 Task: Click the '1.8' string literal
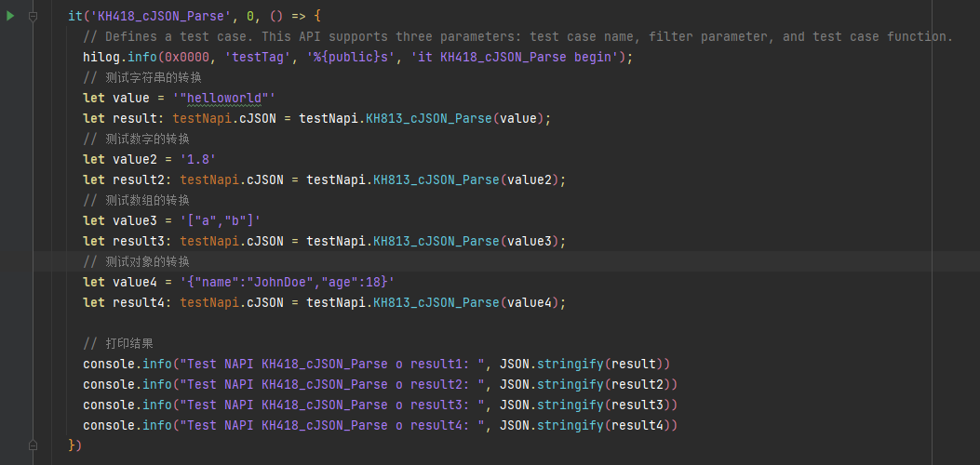(198, 160)
